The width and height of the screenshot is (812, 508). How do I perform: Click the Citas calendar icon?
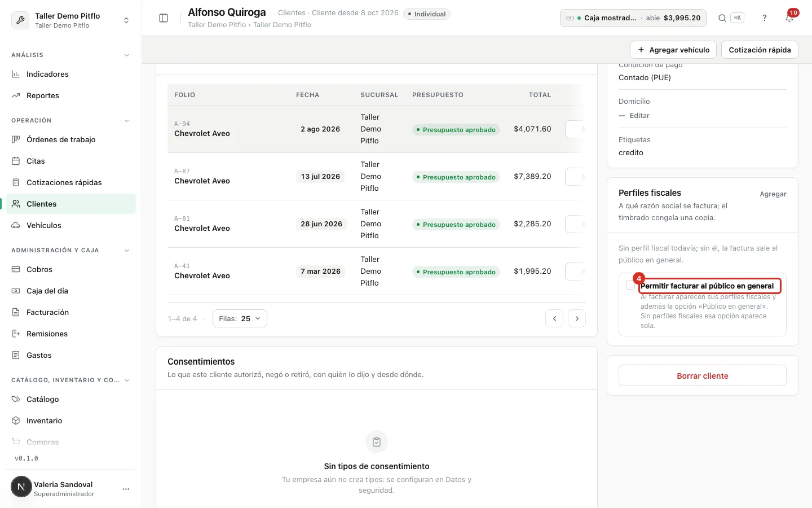(16, 161)
